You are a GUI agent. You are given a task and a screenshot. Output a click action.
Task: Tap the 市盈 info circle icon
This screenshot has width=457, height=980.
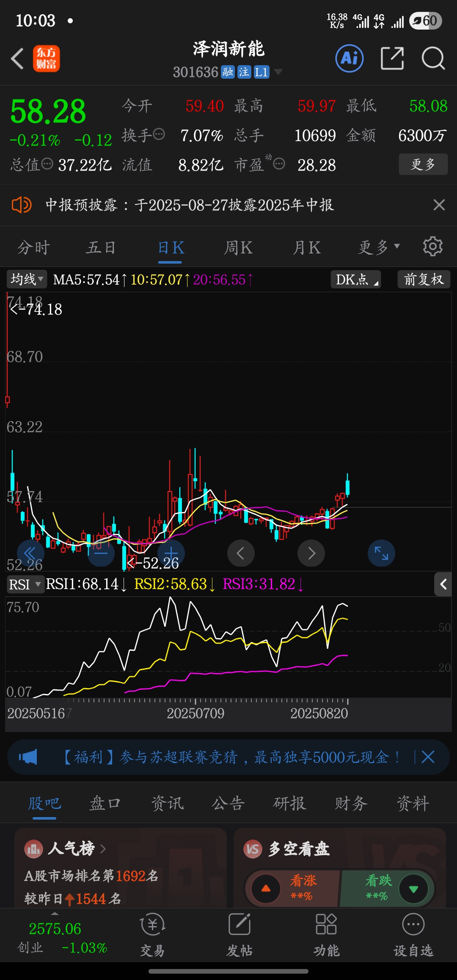(279, 164)
